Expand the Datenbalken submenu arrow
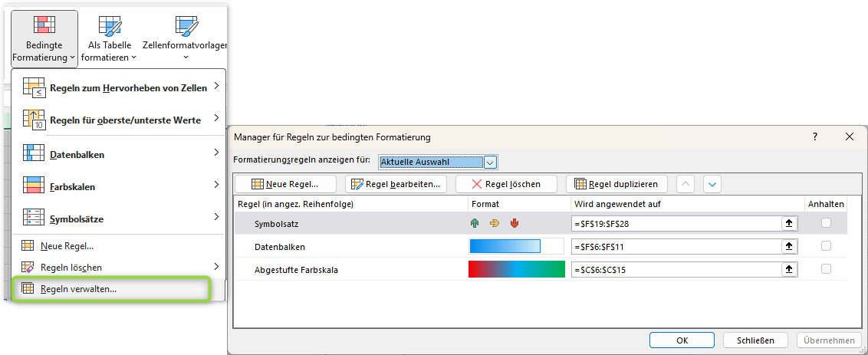This screenshot has width=868, height=355. click(216, 153)
